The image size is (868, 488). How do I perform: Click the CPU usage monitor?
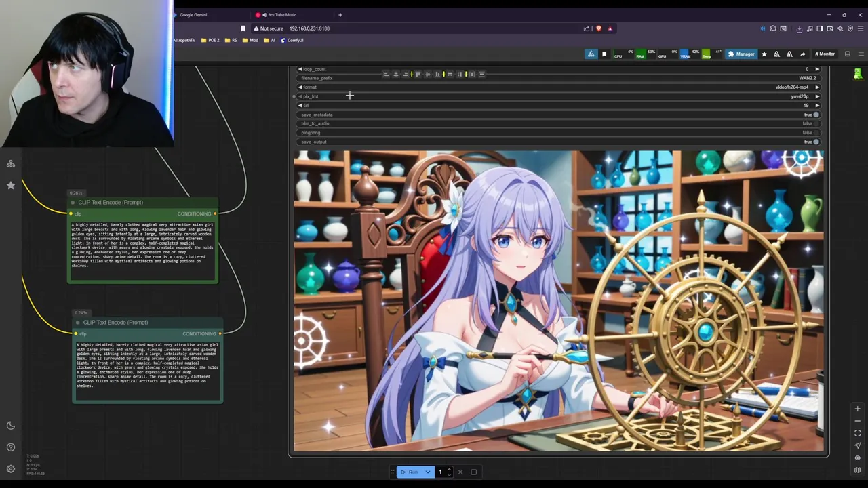(624, 54)
